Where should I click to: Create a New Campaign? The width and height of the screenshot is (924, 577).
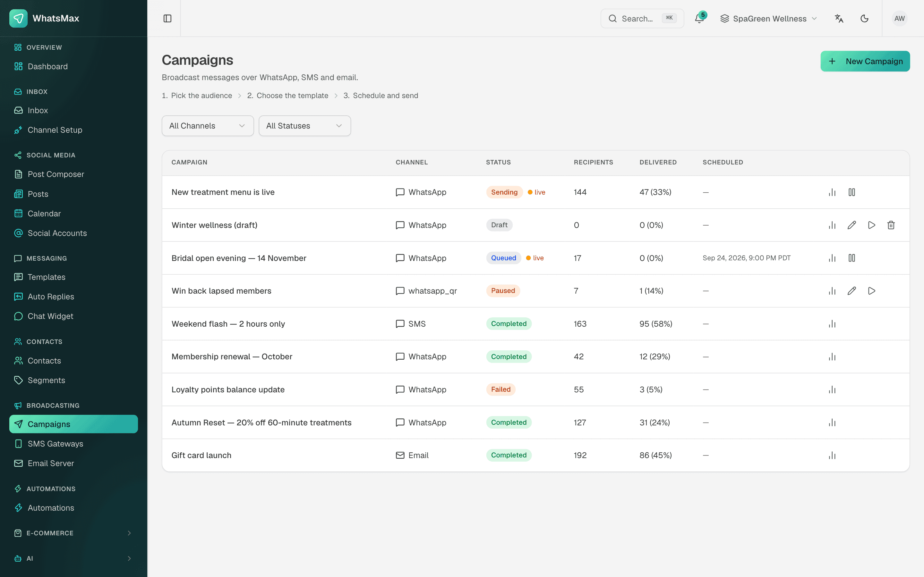click(865, 61)
